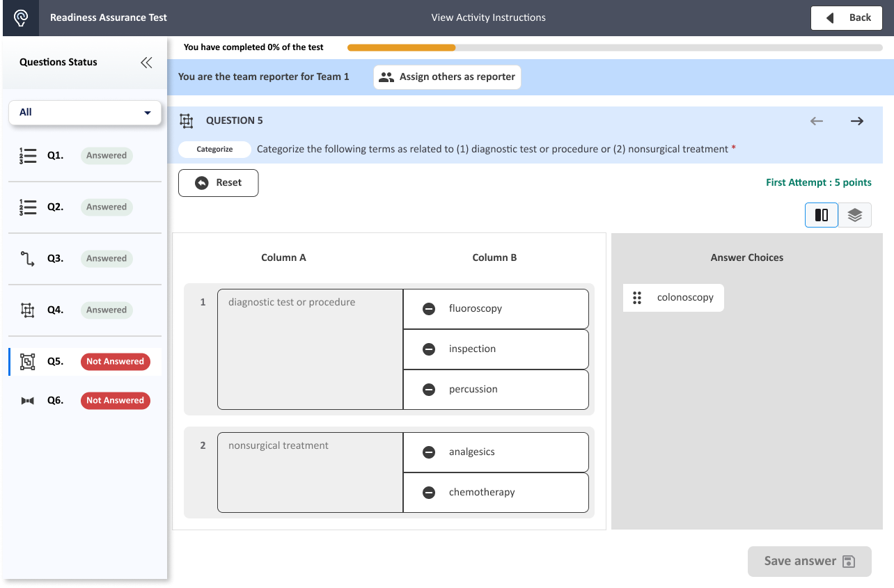Screen dimensions: 894x588
Task: Click the ear logo icon in header
Action: 21,17
